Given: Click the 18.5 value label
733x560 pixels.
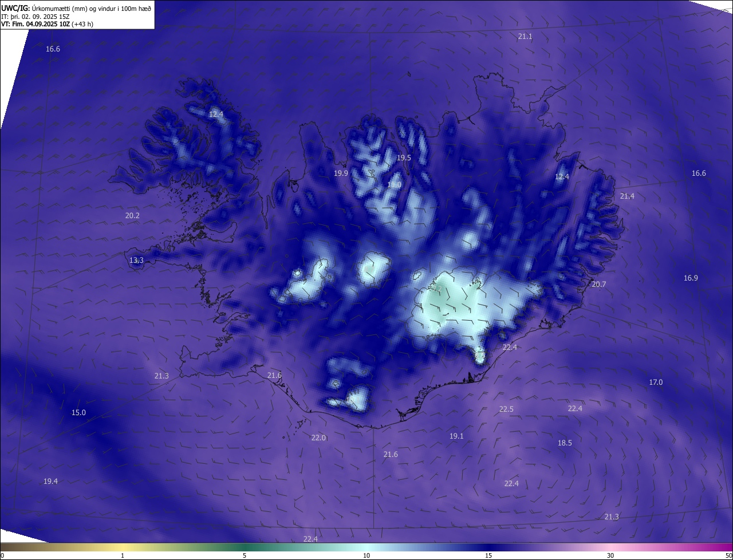Looking at the screenshot, I should coord(565,443).
